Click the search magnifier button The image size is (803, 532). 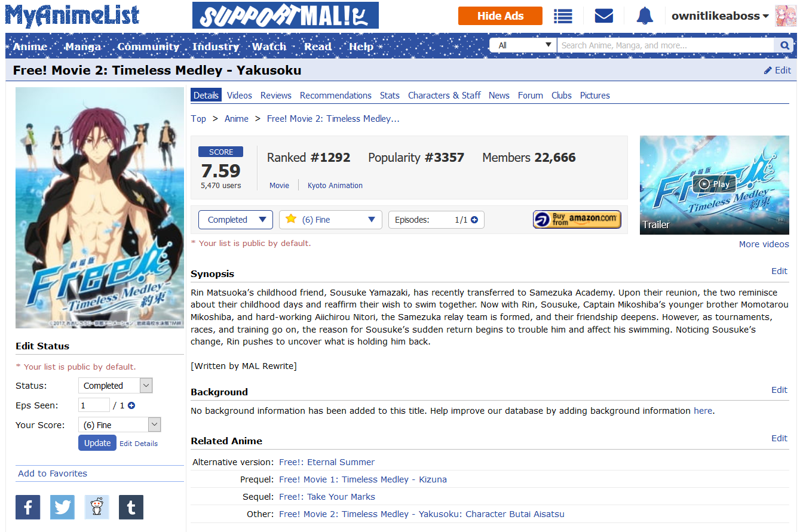(x=784, y=45)
